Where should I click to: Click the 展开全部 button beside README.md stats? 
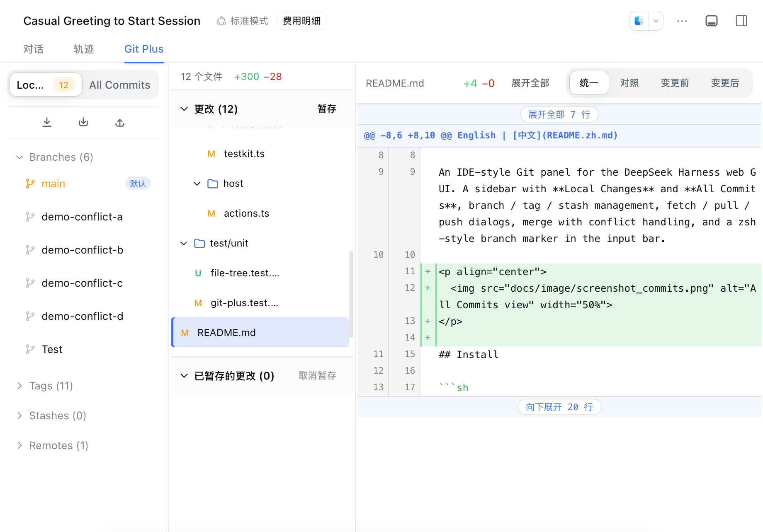coord(530,83)
